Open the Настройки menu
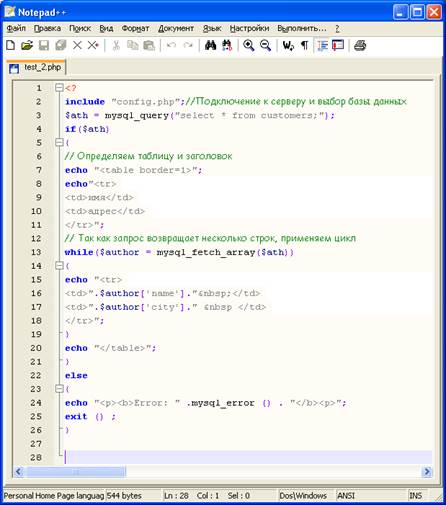 coord(249,29)
